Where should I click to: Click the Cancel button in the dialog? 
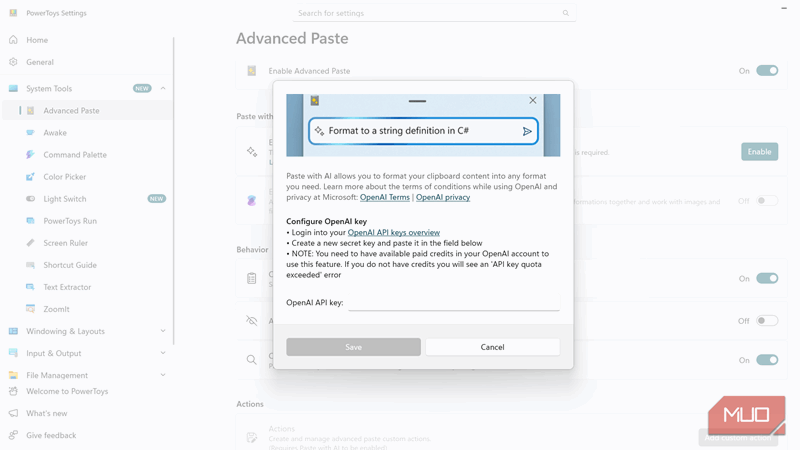point(492,347)
